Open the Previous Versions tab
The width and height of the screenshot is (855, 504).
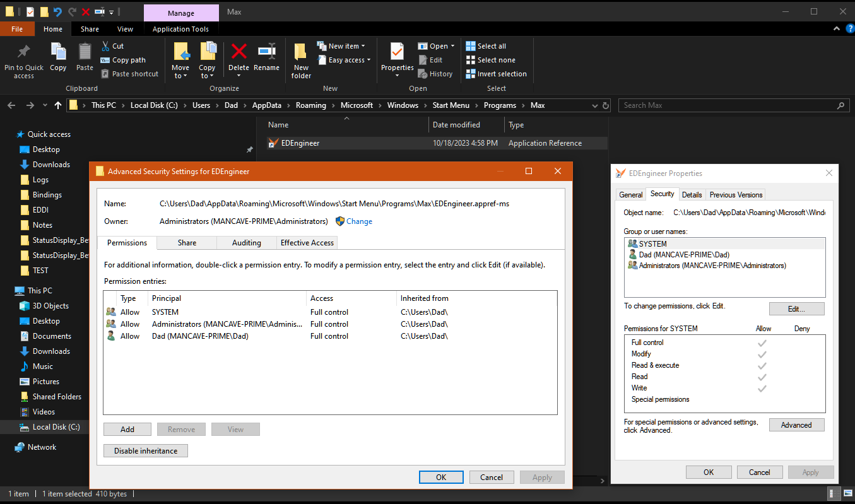pyautogui.click(x=736, y=195)
